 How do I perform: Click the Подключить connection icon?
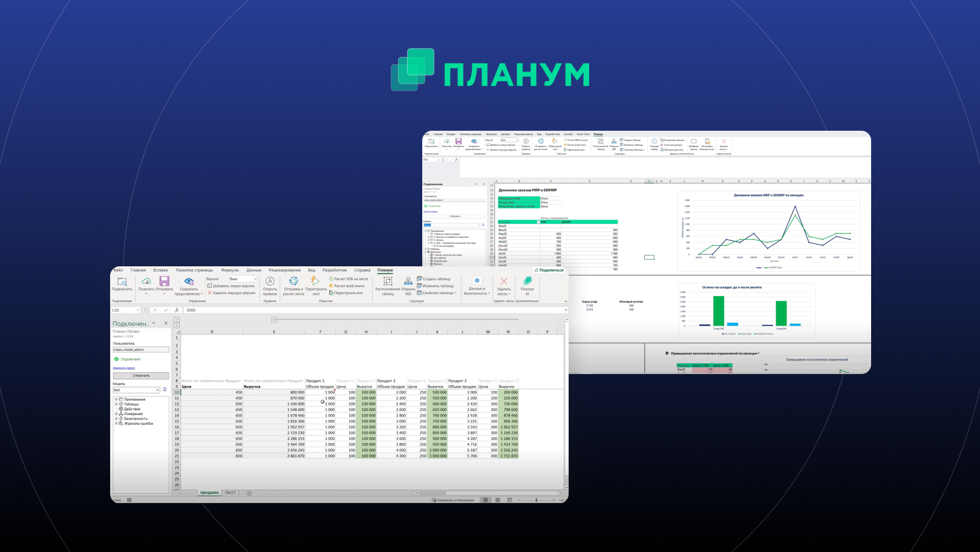tap(122, 282)
